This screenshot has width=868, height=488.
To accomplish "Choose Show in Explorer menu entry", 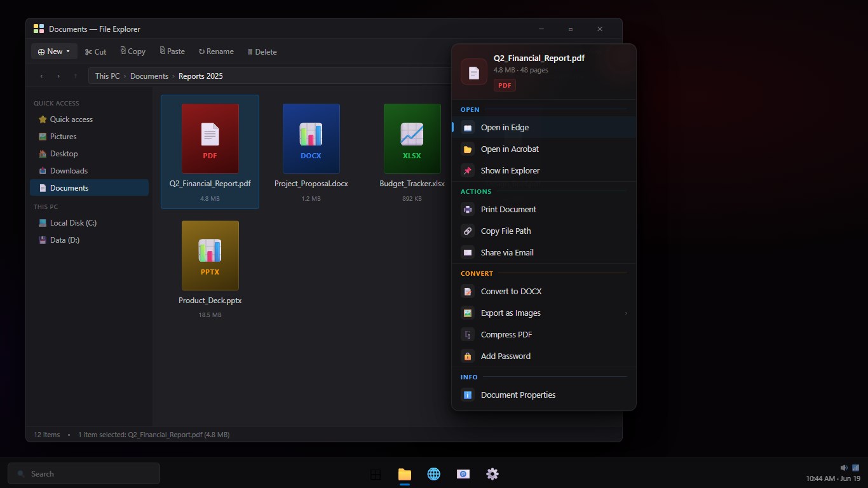I will click(544, 170).
